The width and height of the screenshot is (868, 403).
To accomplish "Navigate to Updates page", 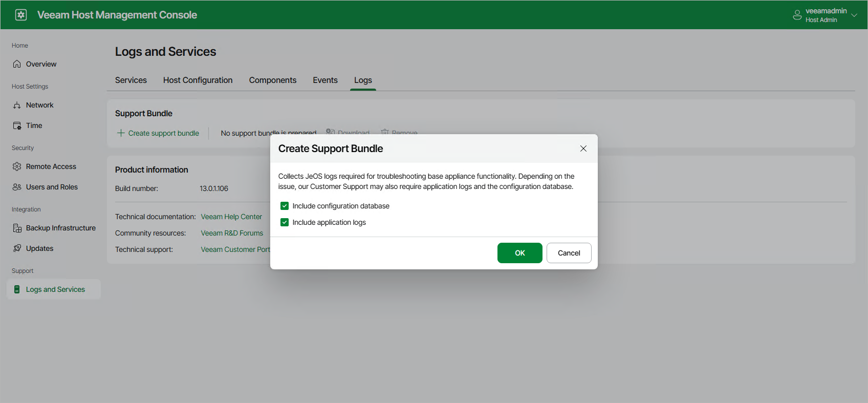I will (x=54, y=248).
